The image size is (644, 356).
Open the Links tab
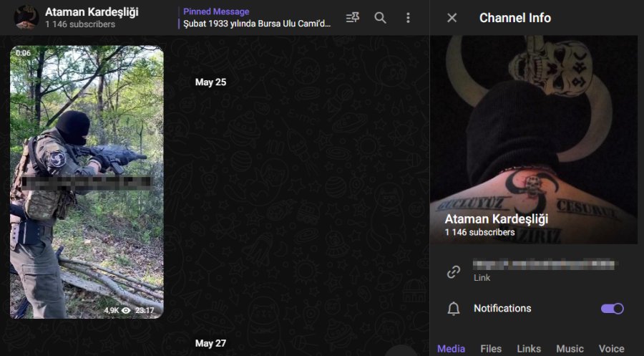click(529, 349)
